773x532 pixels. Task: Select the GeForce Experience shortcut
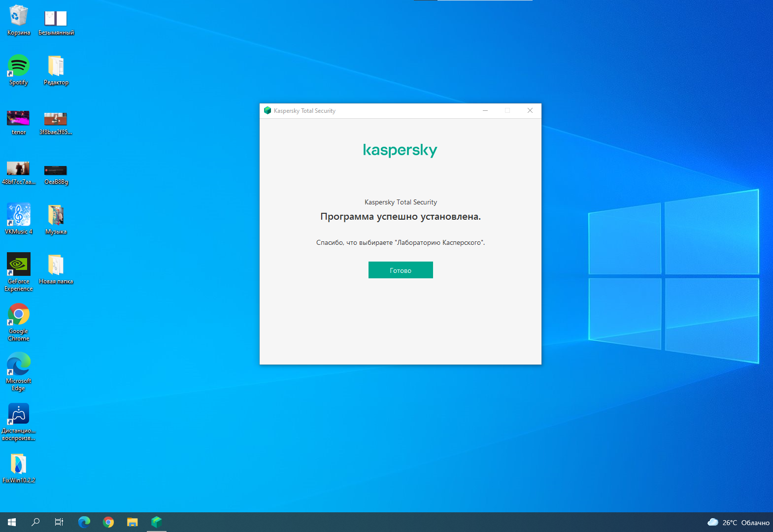point(19,272)
